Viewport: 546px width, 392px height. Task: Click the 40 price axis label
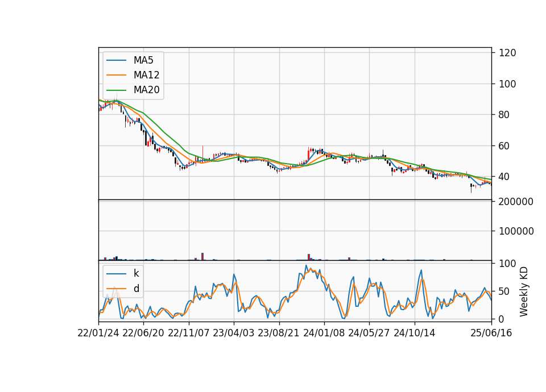pos(504,177)
